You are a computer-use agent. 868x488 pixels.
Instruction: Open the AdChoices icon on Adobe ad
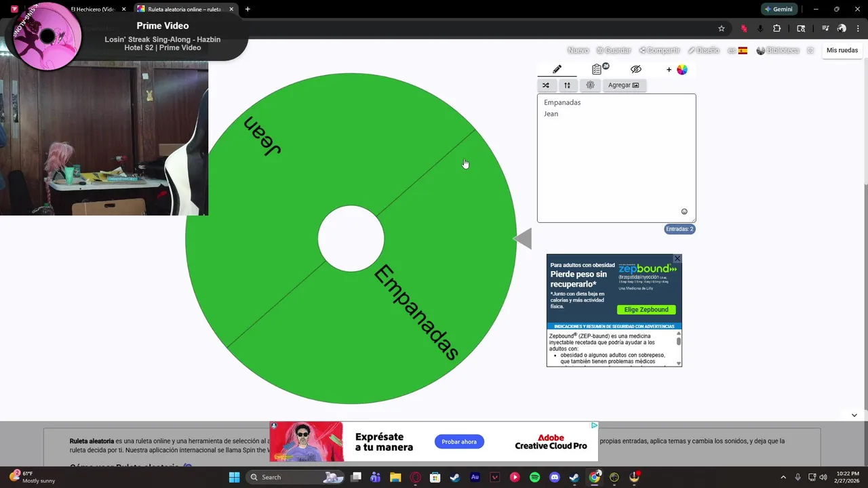point(594,426)
